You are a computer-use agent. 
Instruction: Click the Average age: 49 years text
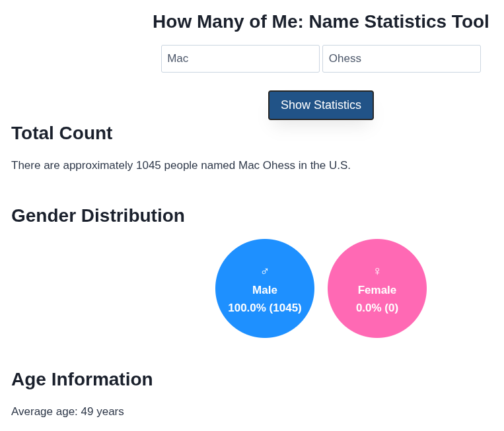tap(67, 412)
